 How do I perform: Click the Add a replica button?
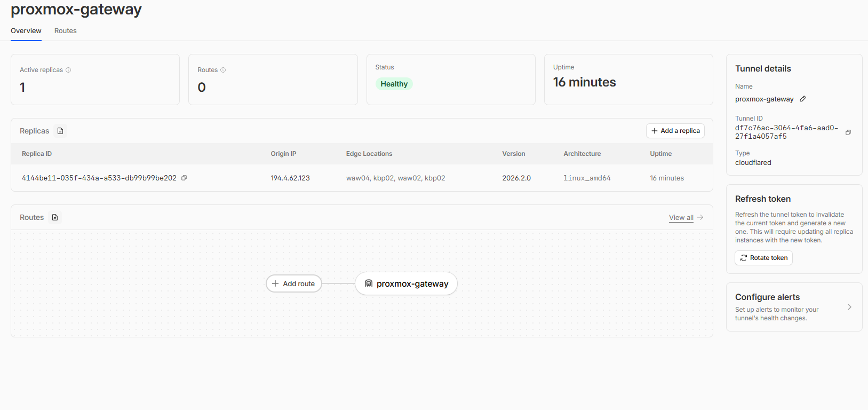pos(675,131)
